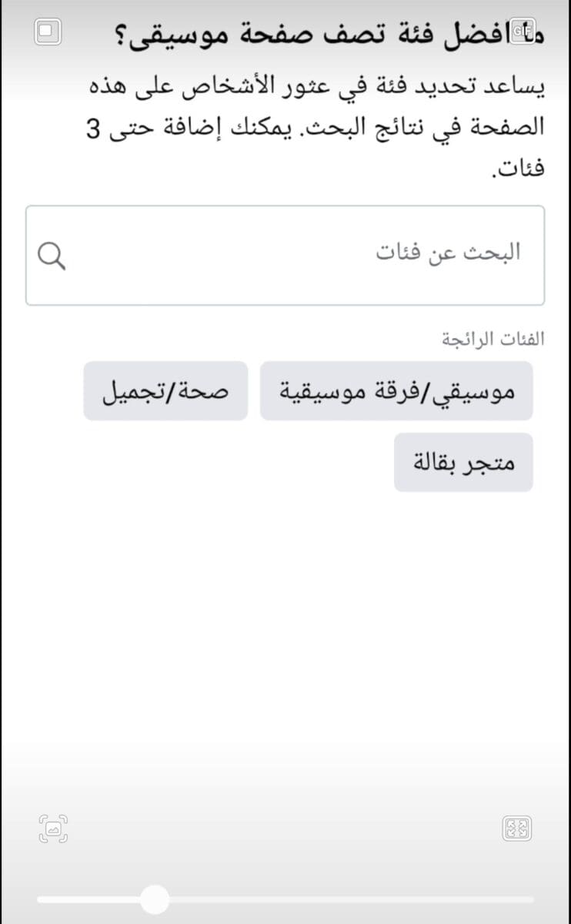Viewport: 571px width, 924px height.
Task: Choose the صحة/تجميل category chip
Action: click(x=165, y=390)
